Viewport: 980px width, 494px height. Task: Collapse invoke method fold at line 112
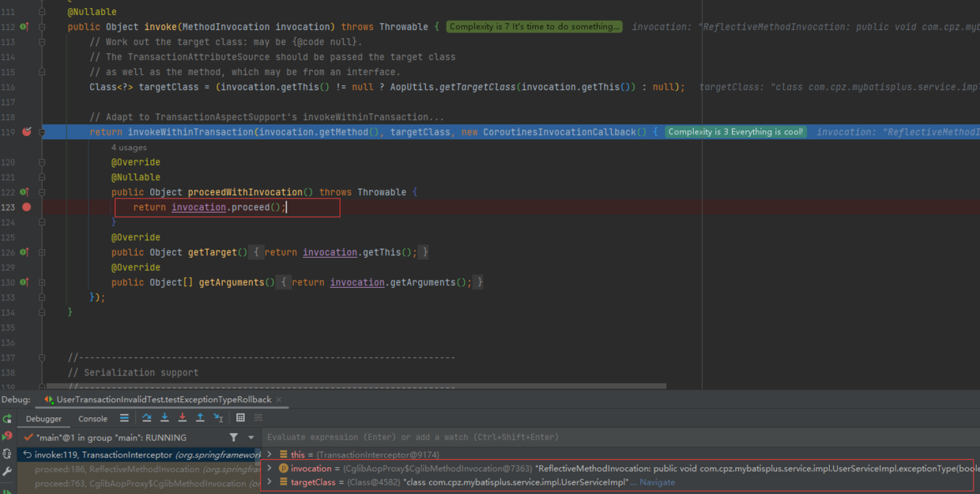(x=42, y=27)
